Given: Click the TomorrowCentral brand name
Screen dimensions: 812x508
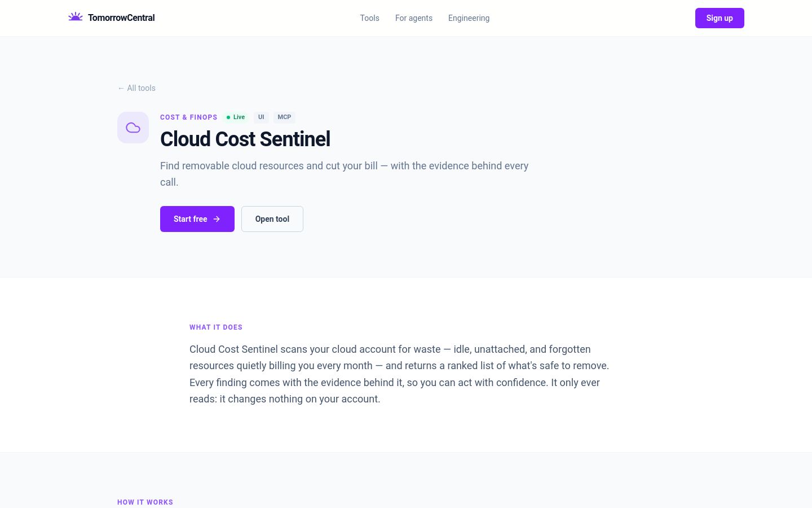Looking at the screenshot, I should pyautogui.click(x=121, y=17).
